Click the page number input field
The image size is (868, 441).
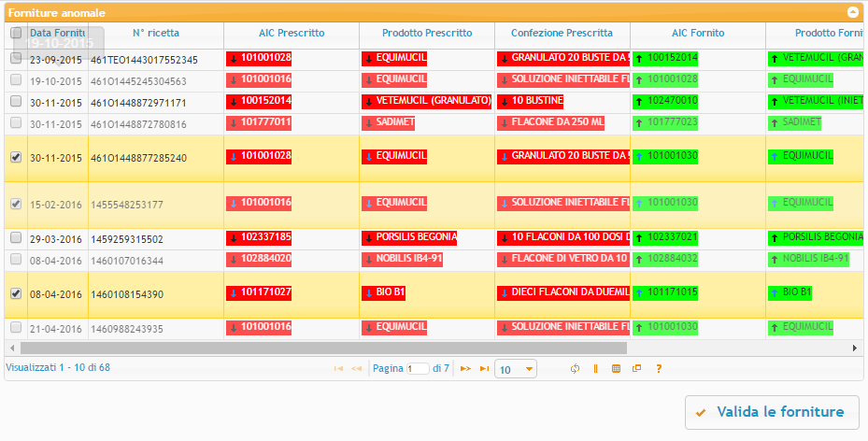(418, 368)
